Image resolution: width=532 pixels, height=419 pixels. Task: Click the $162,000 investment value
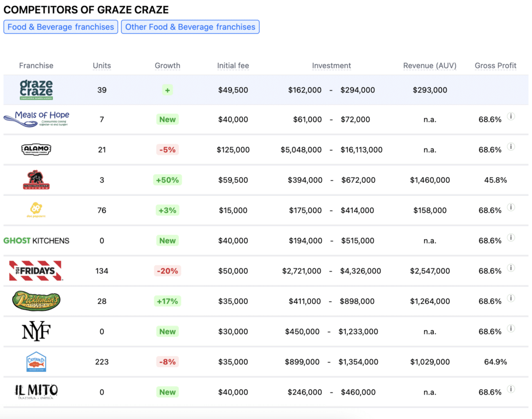click(304, 90)
